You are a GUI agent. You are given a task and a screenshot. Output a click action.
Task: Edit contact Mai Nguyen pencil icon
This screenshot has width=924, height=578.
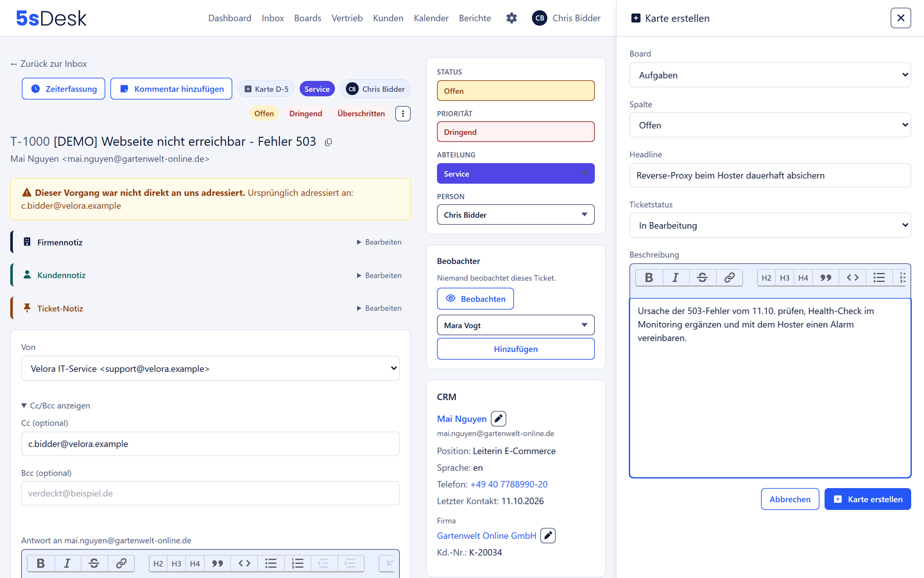pos(499,419)
